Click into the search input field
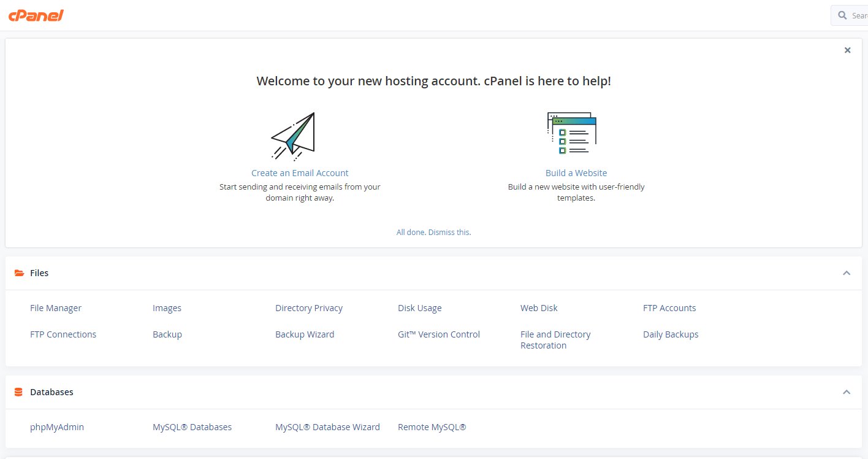The height and width of the screenshot is (459, 868). 859,15
